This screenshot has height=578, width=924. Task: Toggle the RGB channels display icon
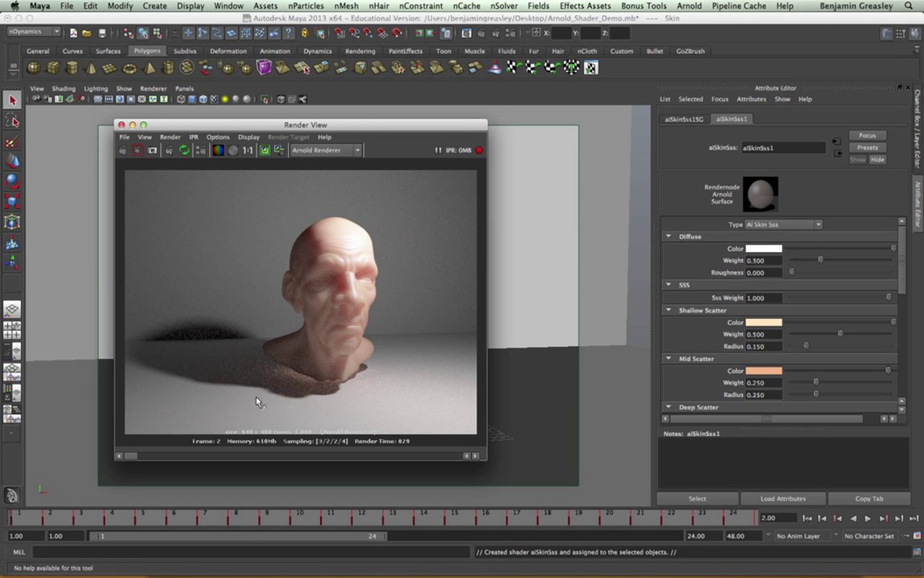point(218,150)
